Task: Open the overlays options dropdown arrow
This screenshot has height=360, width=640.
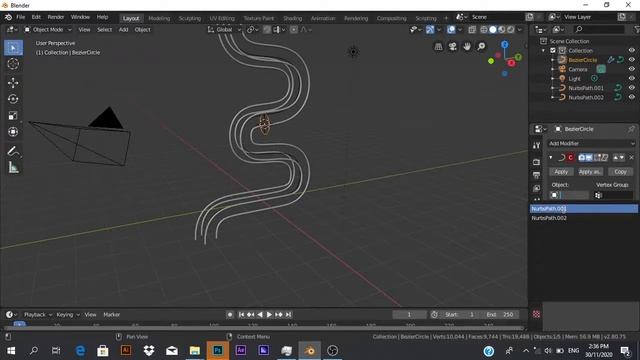Action: point(460,30)
